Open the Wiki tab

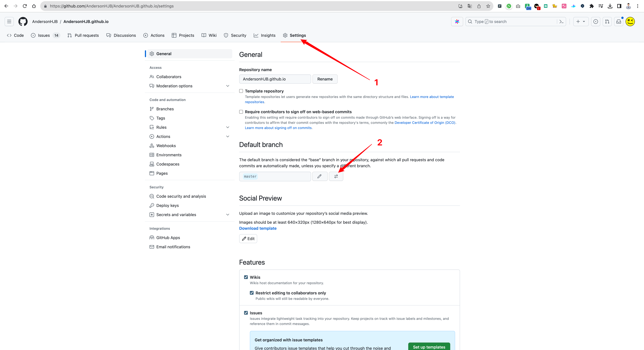(209, 35)
